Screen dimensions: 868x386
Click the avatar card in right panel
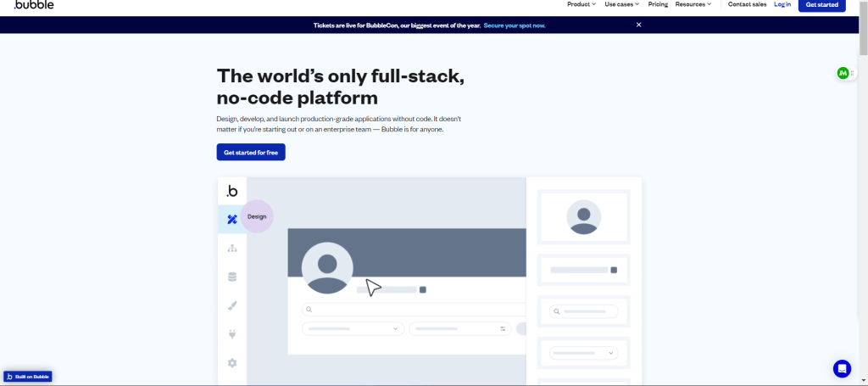click(583, 217)
